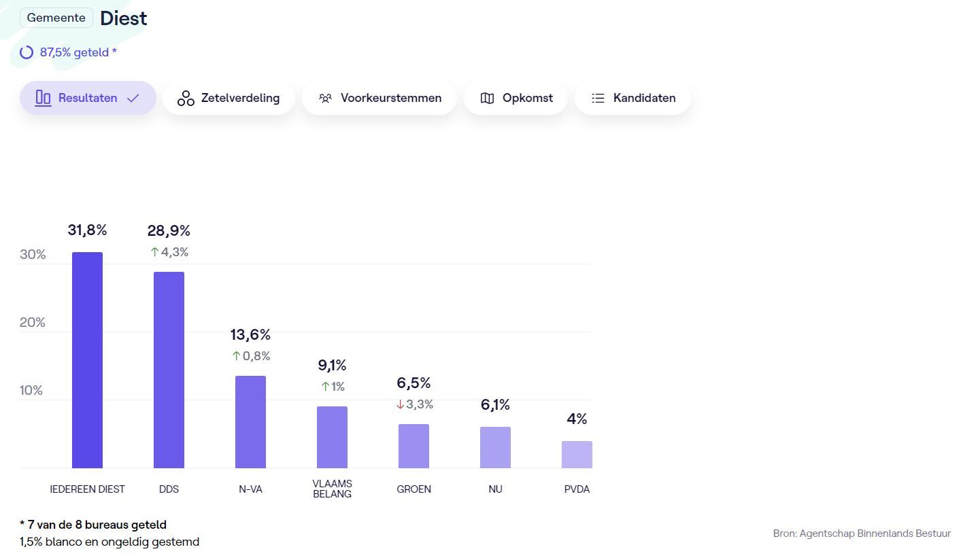Click the IEDEREEN DIEST bar in the chart

[x=87, y=360]
